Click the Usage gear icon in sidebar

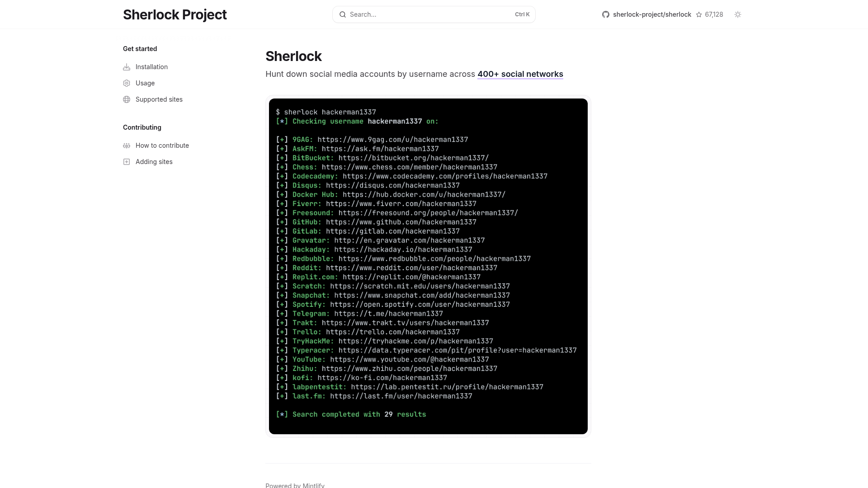127,83
